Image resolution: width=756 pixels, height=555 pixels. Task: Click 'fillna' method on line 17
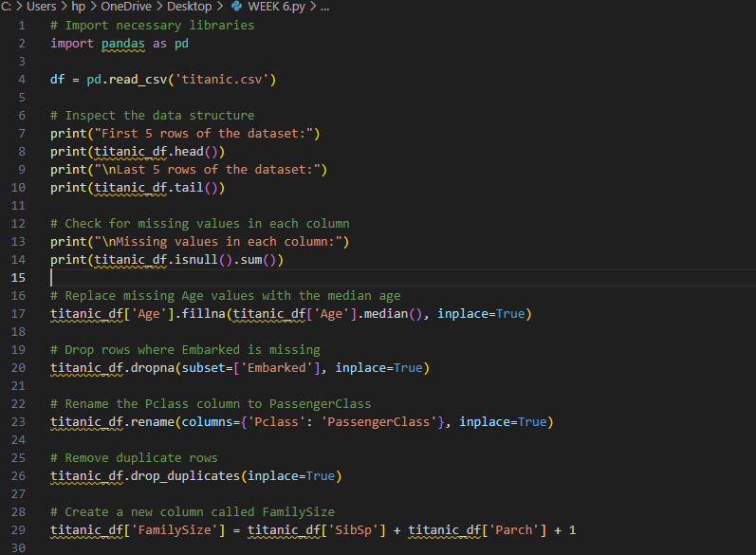coord(203,314)
